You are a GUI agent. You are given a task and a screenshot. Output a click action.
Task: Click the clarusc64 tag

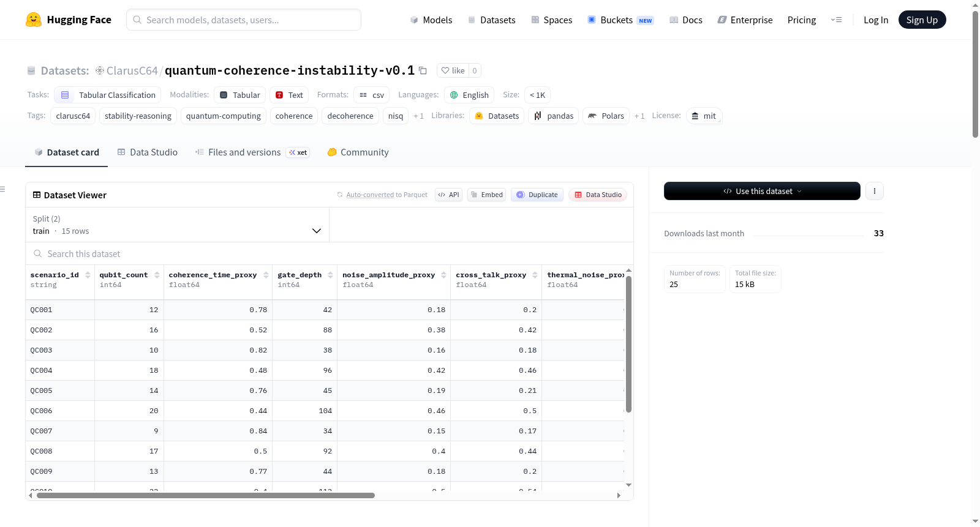(x=73, y=116)
